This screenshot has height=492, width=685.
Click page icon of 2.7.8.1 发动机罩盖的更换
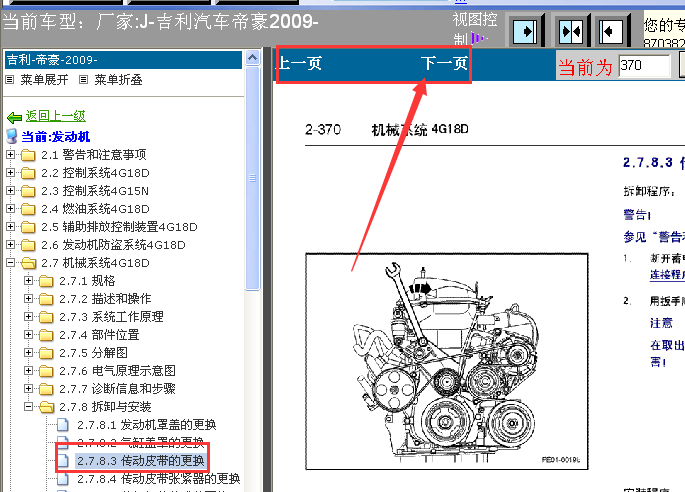click(63, 424)
